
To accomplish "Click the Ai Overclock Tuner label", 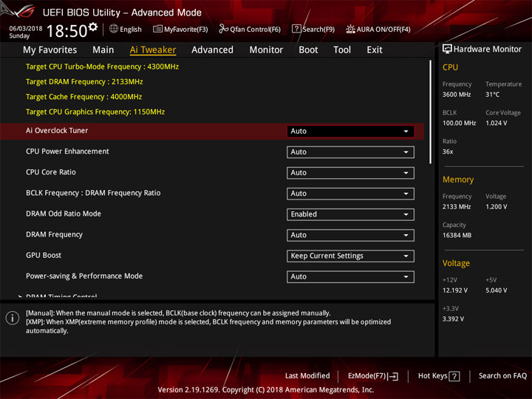I will (57, 131).
